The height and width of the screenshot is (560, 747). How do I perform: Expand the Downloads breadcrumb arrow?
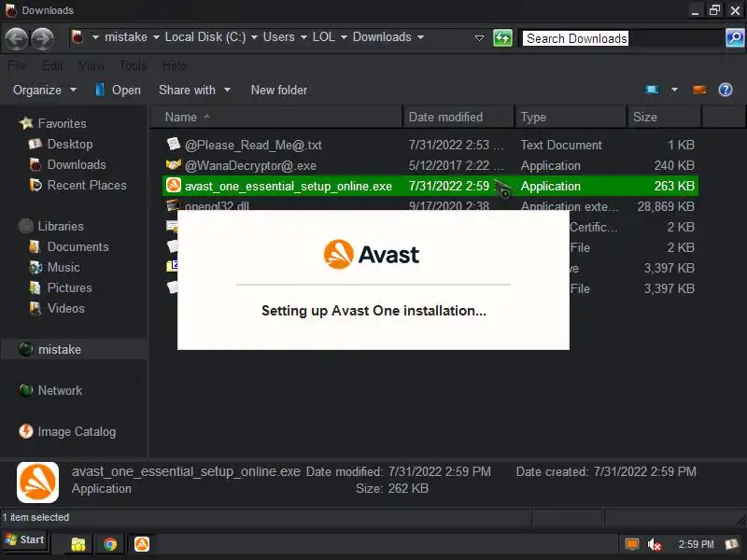pos(421,37)
